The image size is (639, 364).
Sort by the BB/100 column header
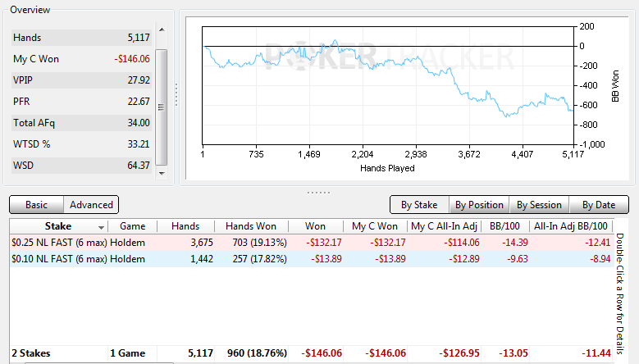[x=504, y=226]
